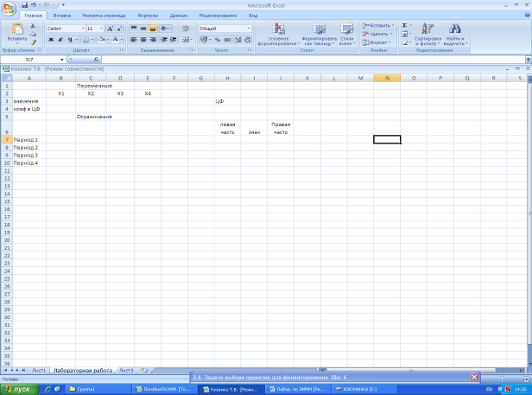Activate the Format Painter brush
This screenshot has height=395, width=532.
click(33, 42)
